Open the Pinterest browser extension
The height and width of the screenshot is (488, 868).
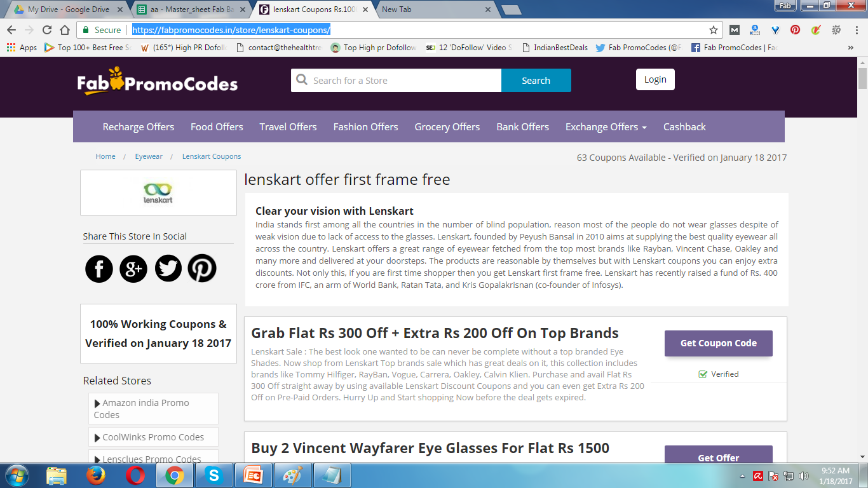tap(796, 30)
